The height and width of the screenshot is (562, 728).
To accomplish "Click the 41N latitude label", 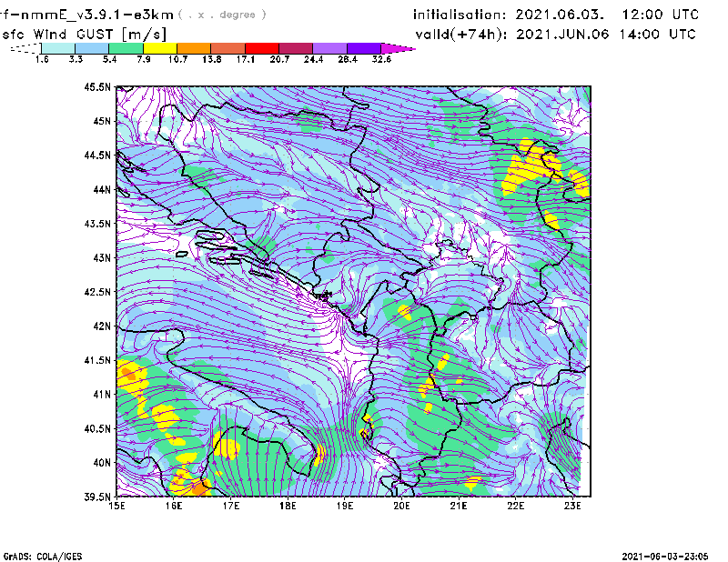I will point(102,395).
